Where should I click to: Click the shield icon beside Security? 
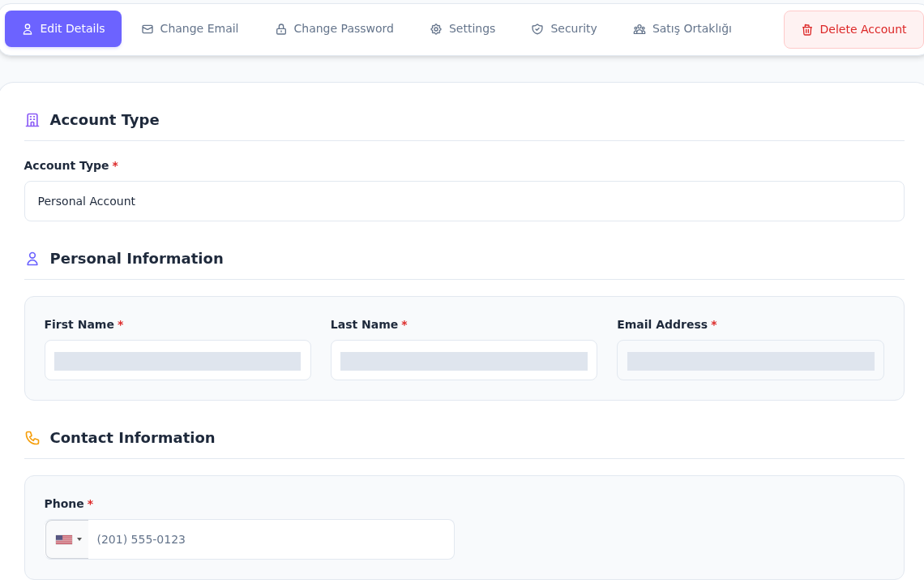(x=537, y=29)
